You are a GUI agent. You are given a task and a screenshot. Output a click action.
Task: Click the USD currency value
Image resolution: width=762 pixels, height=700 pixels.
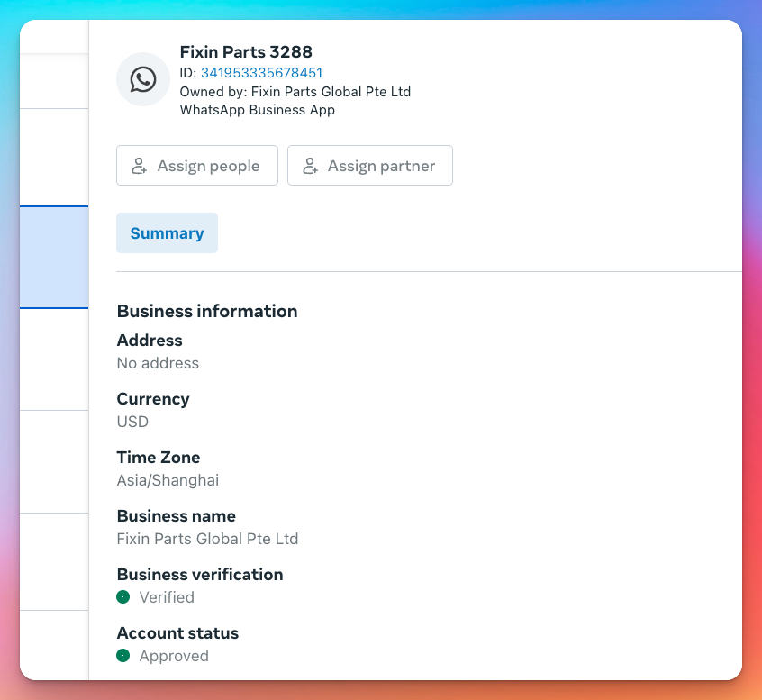(x=132, y=422)
